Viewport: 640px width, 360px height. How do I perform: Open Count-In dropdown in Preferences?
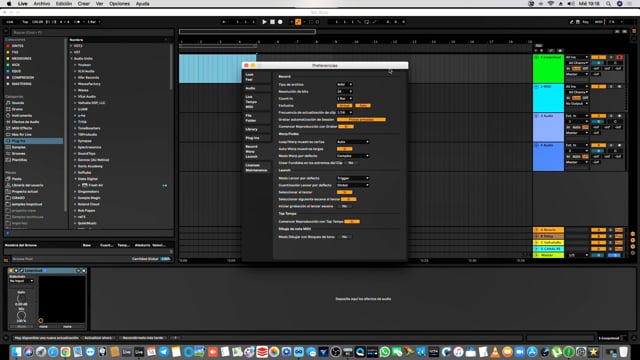(x=344, y=98)
